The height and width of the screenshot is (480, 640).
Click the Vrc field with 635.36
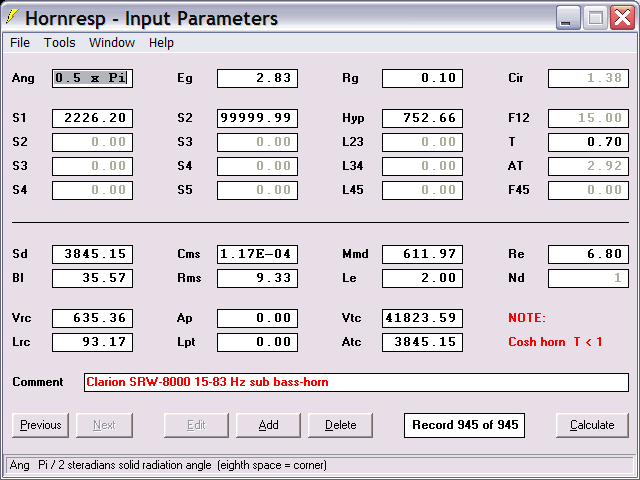(x=92, y=318)
